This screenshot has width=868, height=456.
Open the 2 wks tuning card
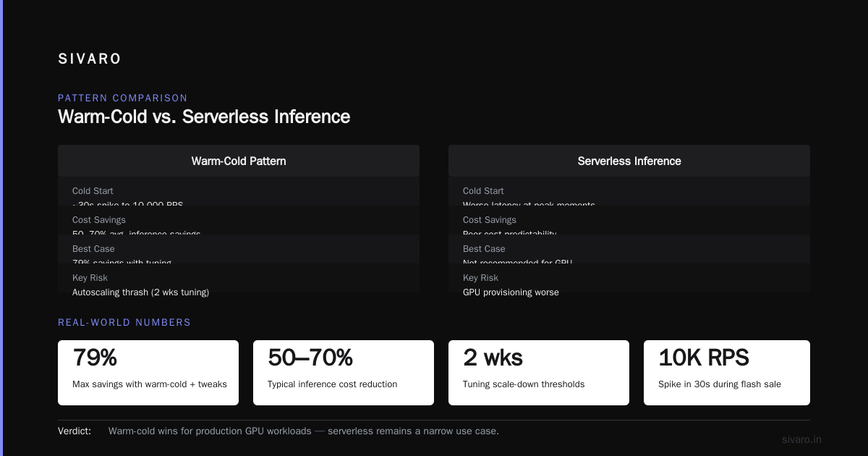539,373
